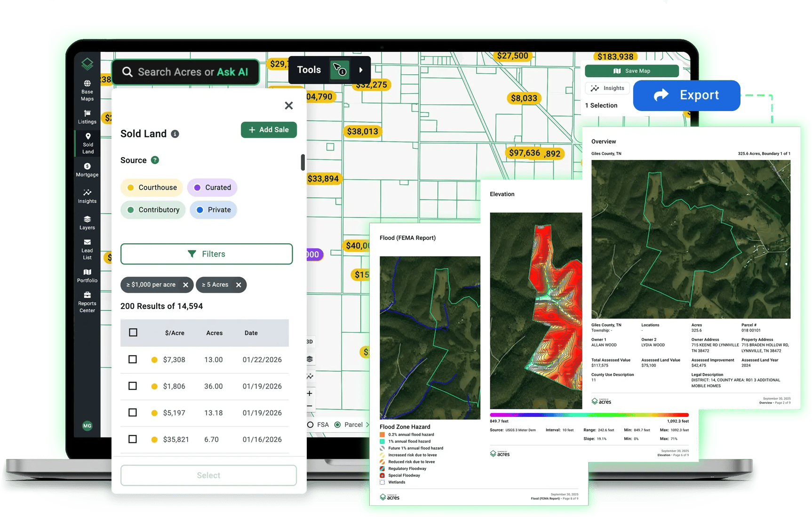Screen dimensions: 812x517
Task: Toggle the Courthouse source filter
Action: coord(152,187)
